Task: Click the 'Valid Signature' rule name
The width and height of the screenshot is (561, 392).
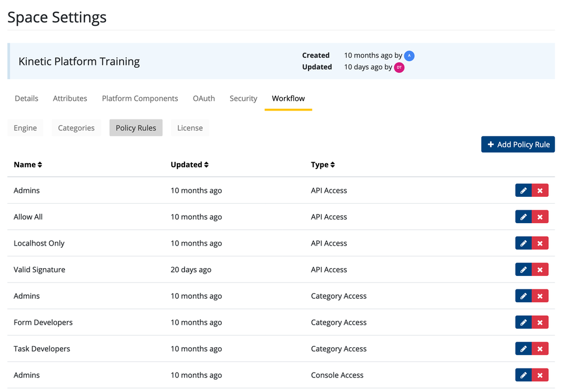Action: tap(39, 270)
